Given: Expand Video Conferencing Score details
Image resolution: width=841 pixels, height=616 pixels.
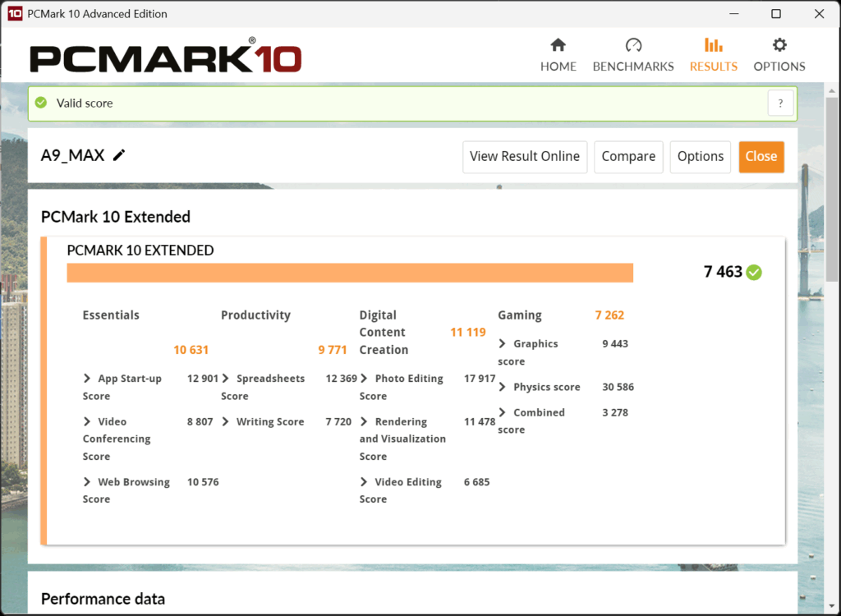Looking at the screenshot, I should [x=87, y=421].
